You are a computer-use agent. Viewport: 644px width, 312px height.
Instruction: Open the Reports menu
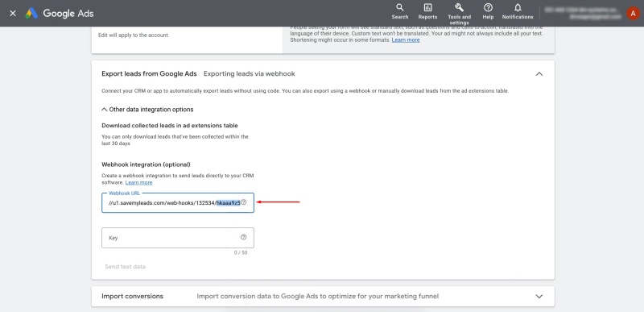[x=427, y=11]
